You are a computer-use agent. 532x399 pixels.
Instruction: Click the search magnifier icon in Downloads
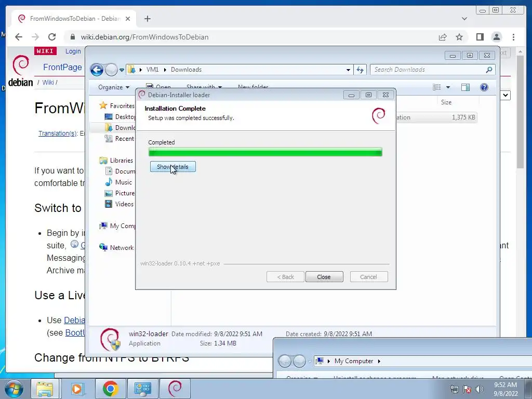[x=489, y=70]
